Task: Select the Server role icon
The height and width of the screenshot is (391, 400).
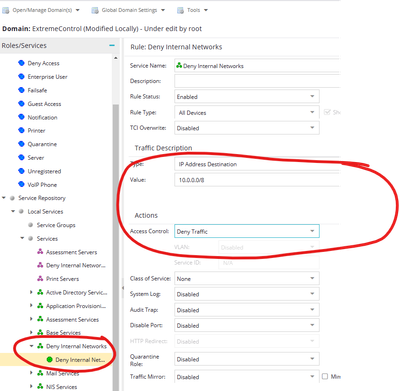Action: 21,157
